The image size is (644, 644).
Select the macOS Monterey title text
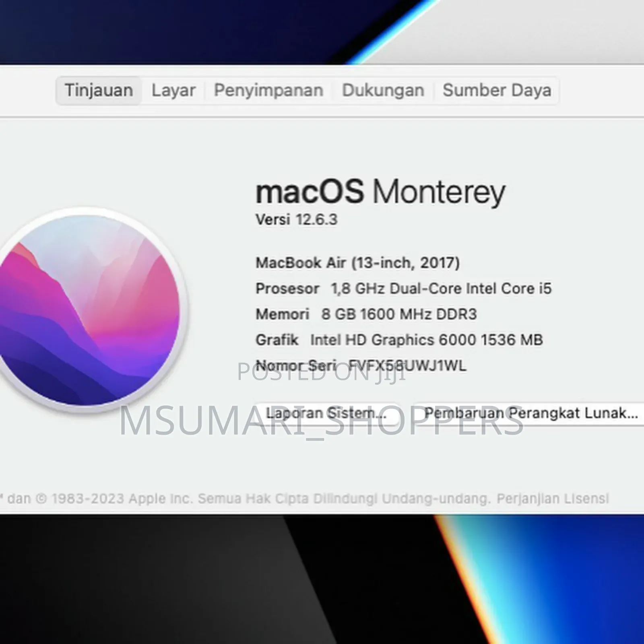(380, 192)
